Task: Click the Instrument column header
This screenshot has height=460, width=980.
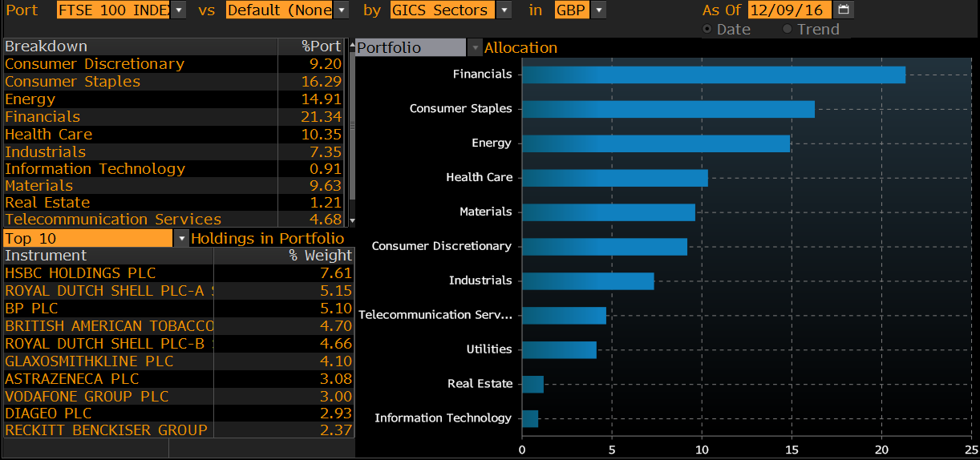Action: (108, 255)
